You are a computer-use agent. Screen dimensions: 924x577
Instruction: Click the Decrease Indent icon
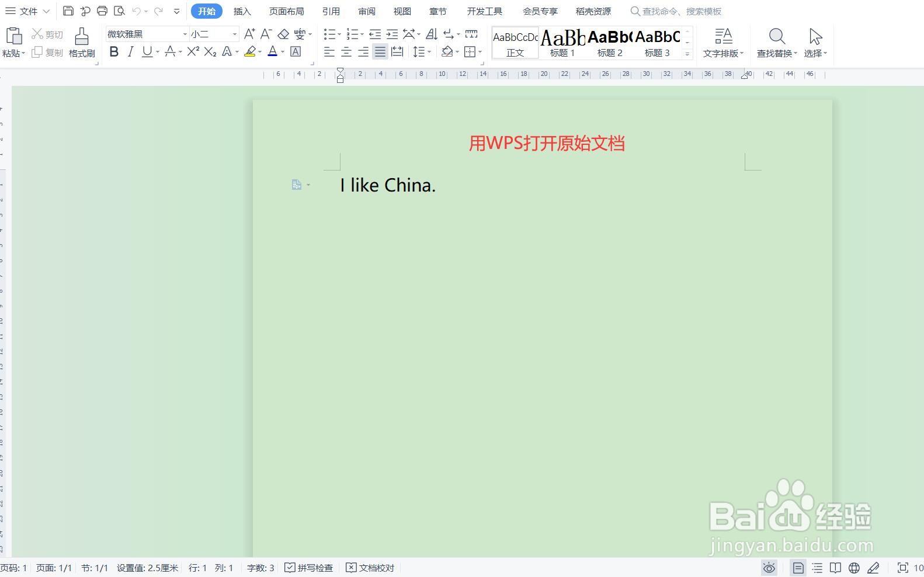pyautogui.click(x=375, y=34)
